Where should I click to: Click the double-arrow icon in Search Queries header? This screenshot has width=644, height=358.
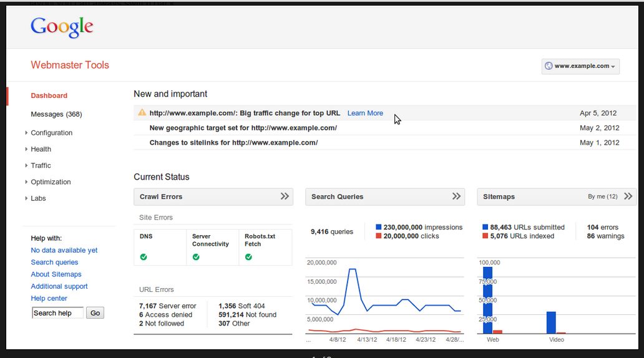[x=456, y=196]
